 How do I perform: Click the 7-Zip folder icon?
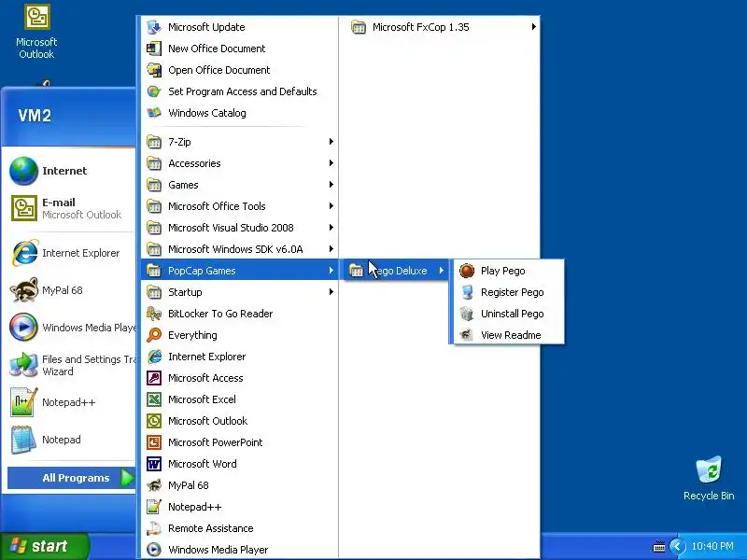[x=154, y=142]
